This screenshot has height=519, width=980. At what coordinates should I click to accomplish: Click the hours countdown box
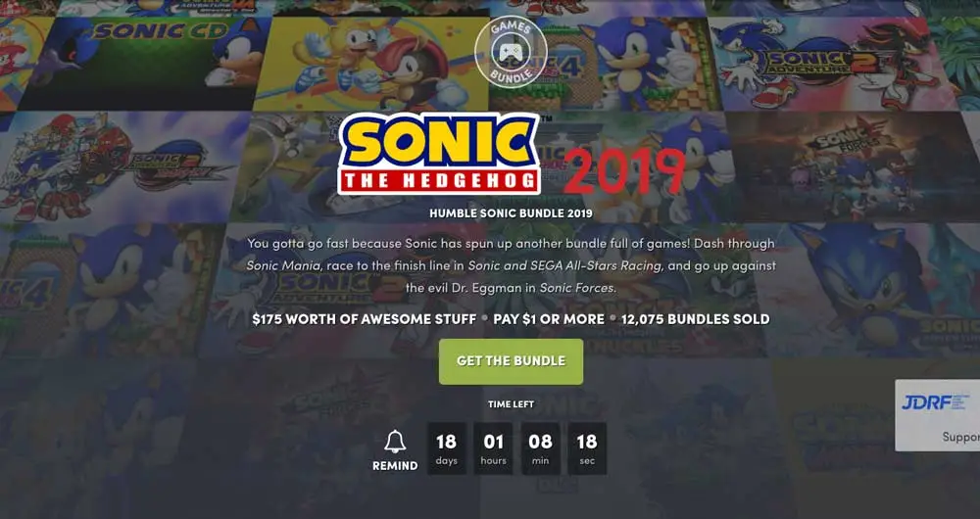coord(493,448)
